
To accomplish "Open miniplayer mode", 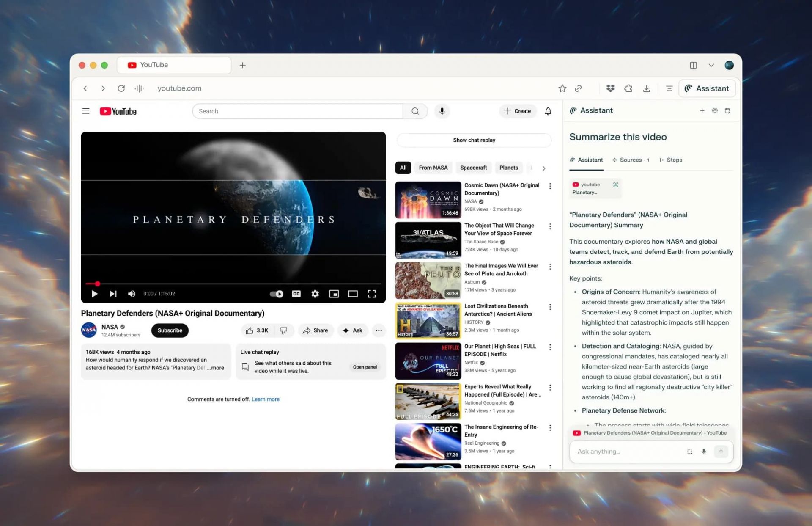I will click(334, 294).
